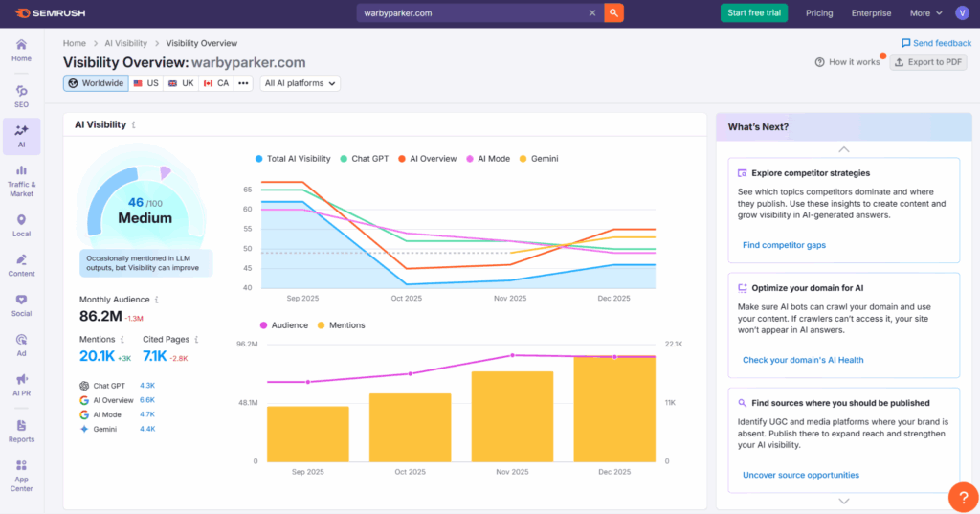The image size is (980, 514).
Task: Click the Dec 2025 mentions bar
Action: [x=614, y=410]
